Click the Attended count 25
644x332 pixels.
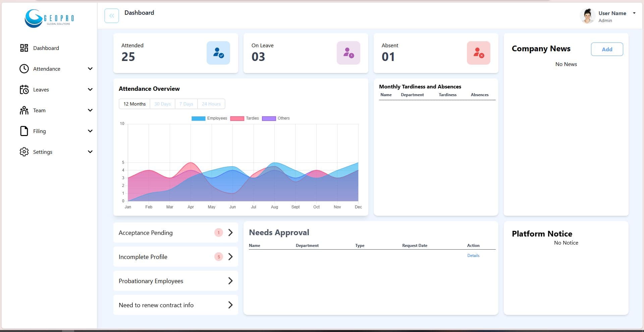[x=128, y=57]
